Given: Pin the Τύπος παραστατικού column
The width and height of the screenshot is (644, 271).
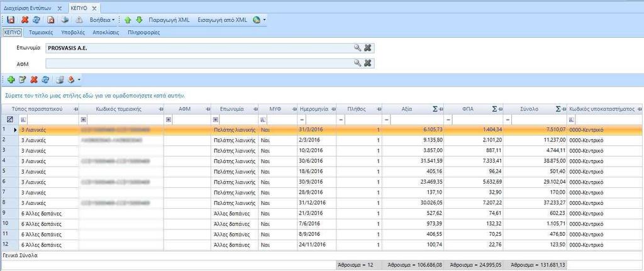Looking at the screenshot, I should tap(75, 109).
